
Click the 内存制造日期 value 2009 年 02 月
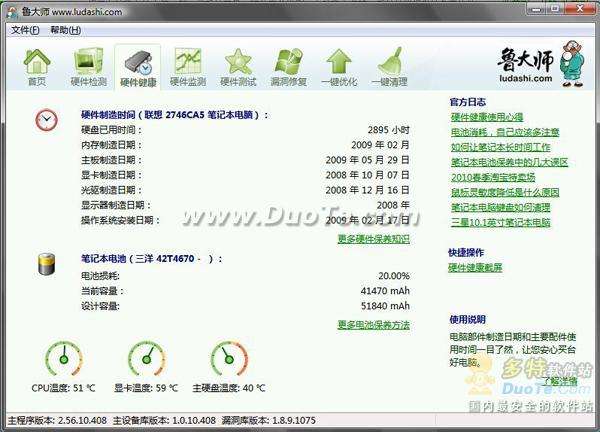click(x=380, y=145)
